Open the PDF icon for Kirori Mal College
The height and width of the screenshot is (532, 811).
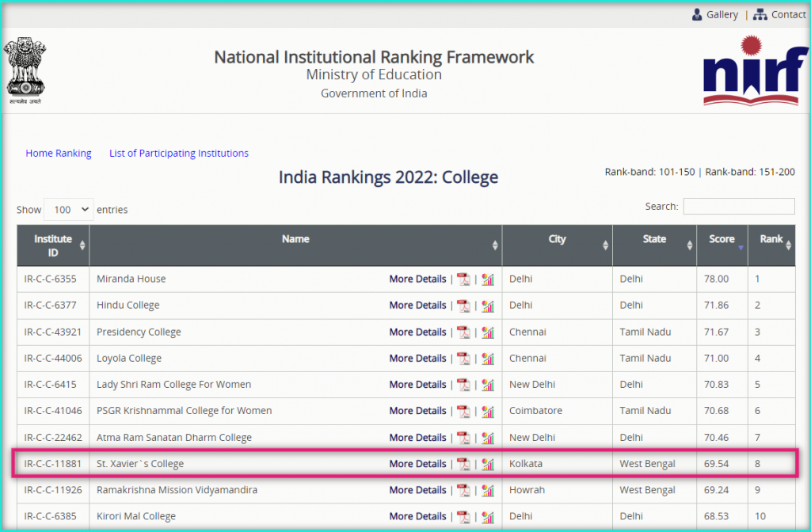pyautogui.click(x=463, y=516)
